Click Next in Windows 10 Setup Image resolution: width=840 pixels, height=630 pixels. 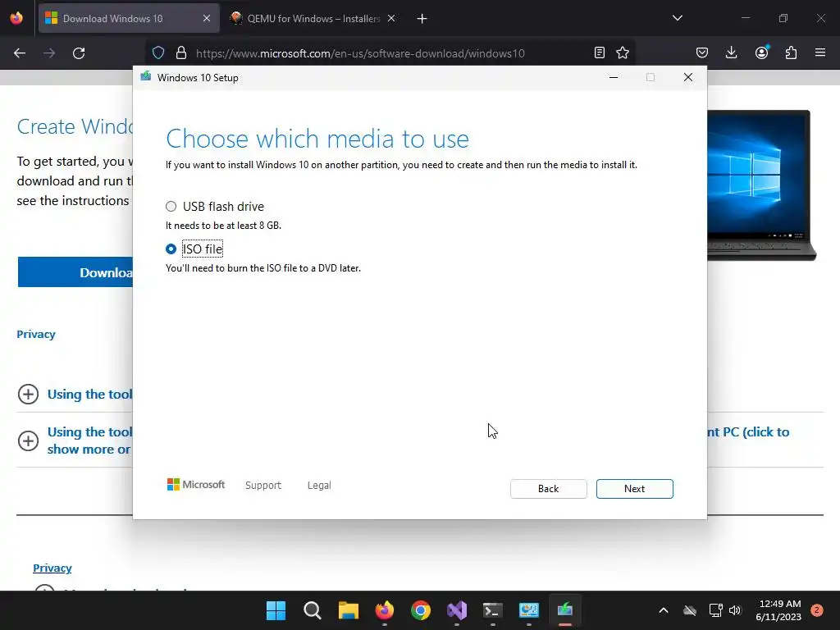pos(634,489)
